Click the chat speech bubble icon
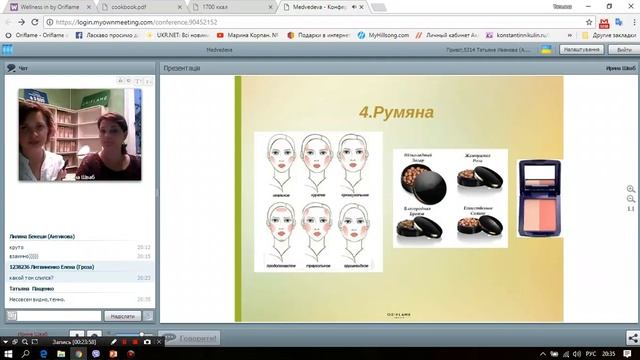The width and height of the screenshot is (640, 360). pyautogui.click(x=11, y=68)
